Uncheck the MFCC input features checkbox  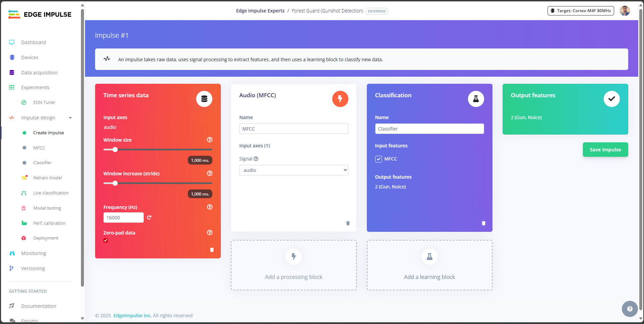pyautogui.click(x=379, y=159)
